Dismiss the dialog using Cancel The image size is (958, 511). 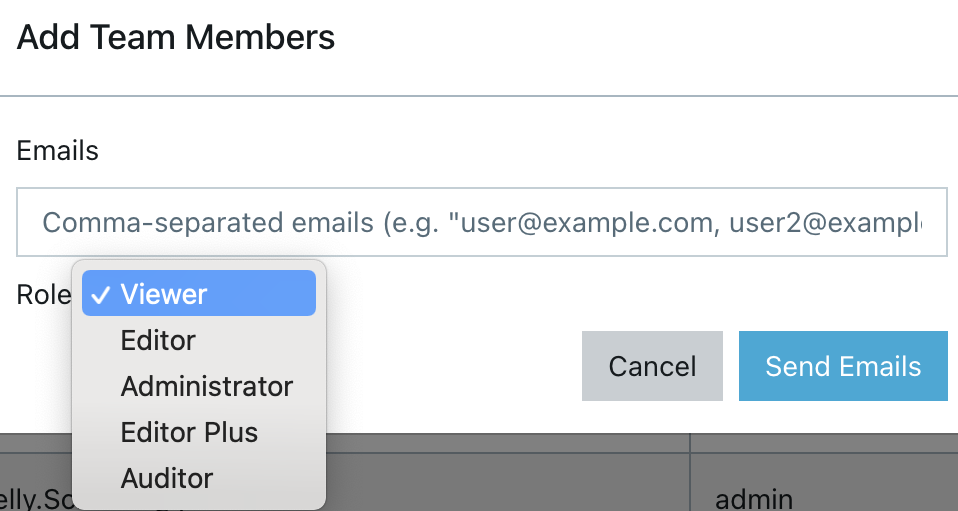pyautogui.click(x=652, y=366)
